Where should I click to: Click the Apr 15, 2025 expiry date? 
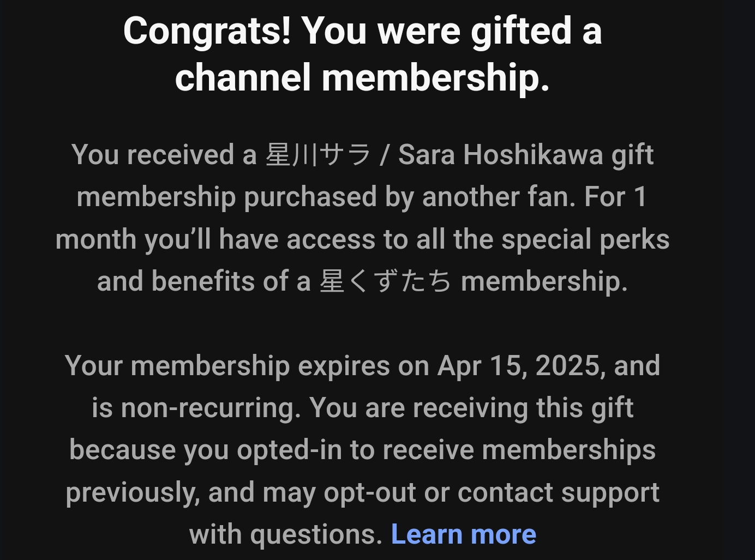(521, 366)
